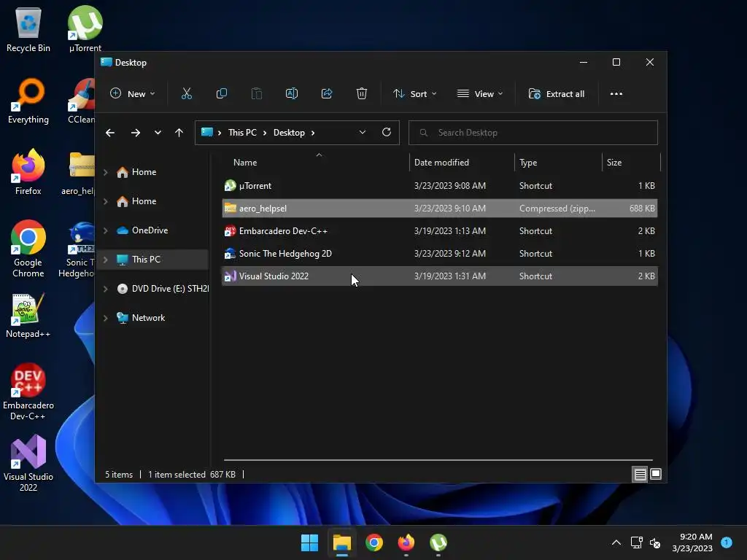Click Desktop in the address breadcrumb
The height and width of the screenshot is (560, 747).
tap(289, 133)
